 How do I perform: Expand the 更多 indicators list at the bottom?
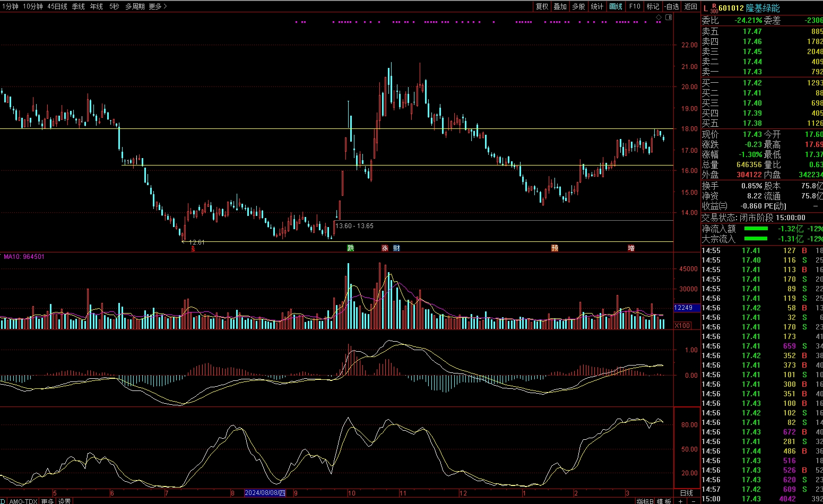click(47, 501)
